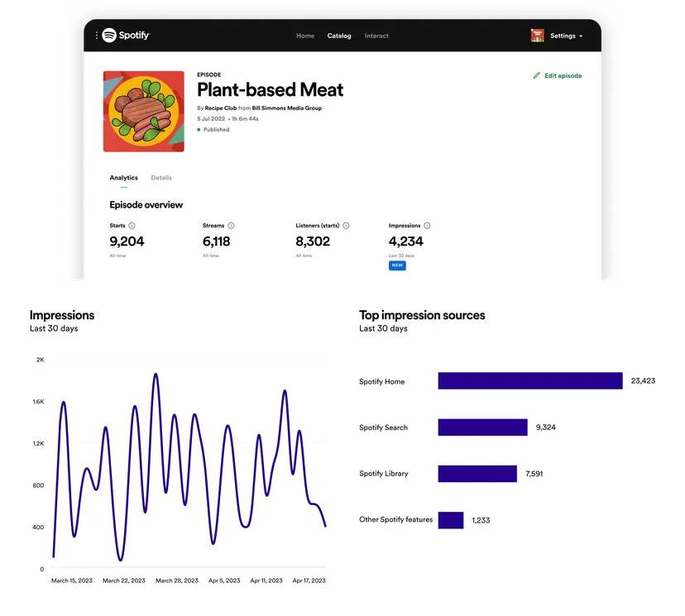The width and height of the screenshot is (685, 616).
Task: Open the Plant-based Meat episode artwork
Action: tap(144, 112)
